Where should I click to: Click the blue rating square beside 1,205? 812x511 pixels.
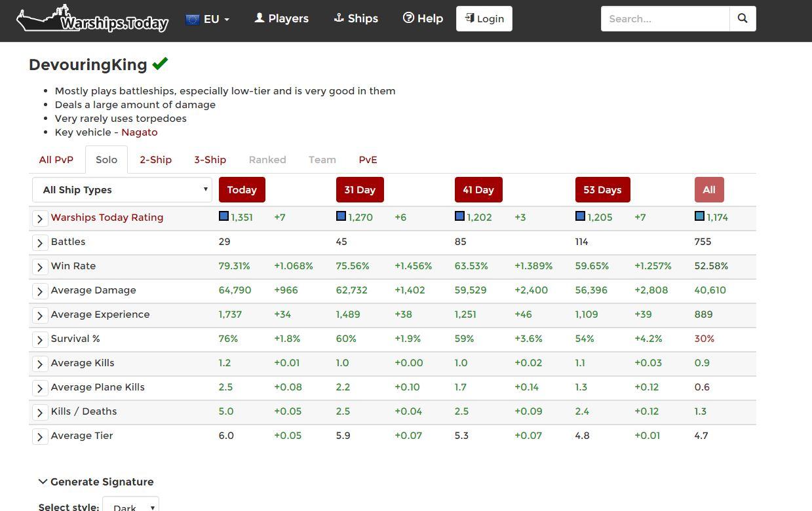(x=580, y=216)
